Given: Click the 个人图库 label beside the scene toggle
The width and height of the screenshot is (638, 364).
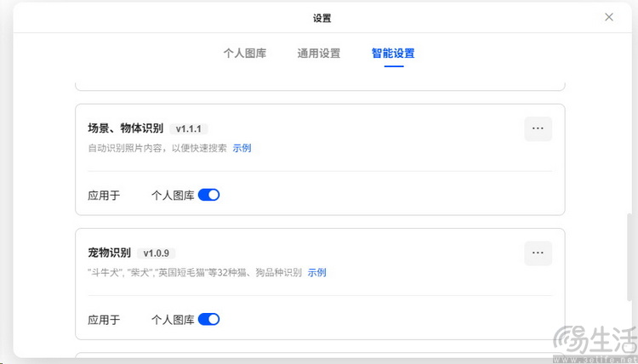Looking at the screenshot, I should pyautogui.click(x=173, y=196).
